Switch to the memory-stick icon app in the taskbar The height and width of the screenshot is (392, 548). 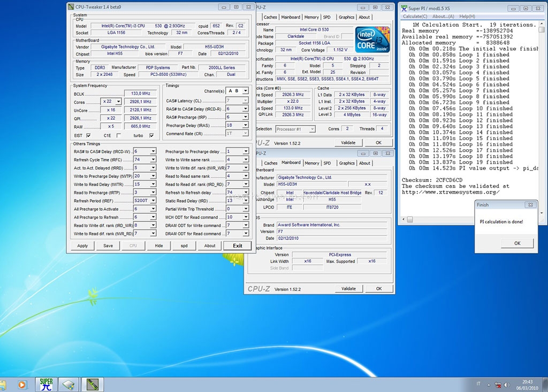[x=93, y=385]
